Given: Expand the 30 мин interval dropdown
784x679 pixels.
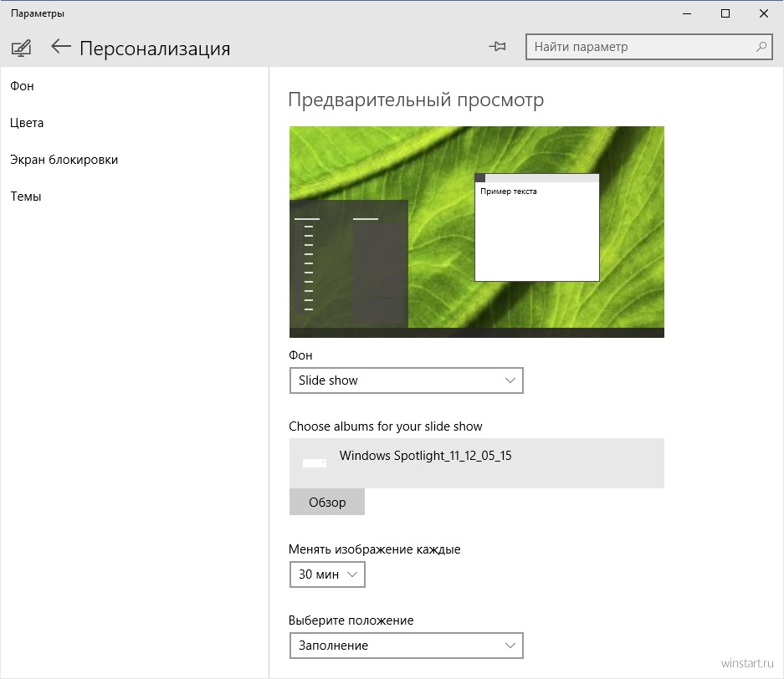Looking at the screenshot, I should click(x=327, y=574).
